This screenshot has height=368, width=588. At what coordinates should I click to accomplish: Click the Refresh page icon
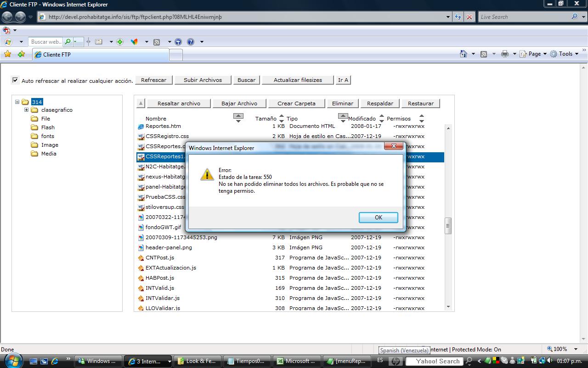[x=458, y=17]
